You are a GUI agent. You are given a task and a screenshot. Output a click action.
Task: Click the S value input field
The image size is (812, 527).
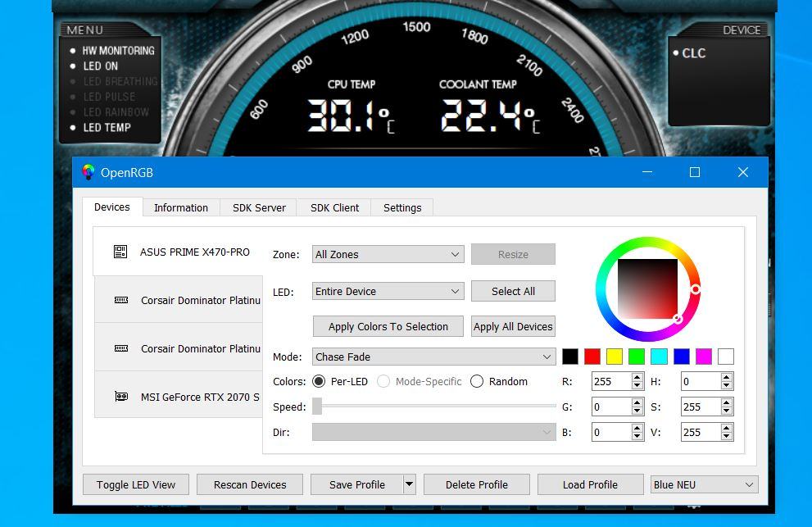coord(701,407)
